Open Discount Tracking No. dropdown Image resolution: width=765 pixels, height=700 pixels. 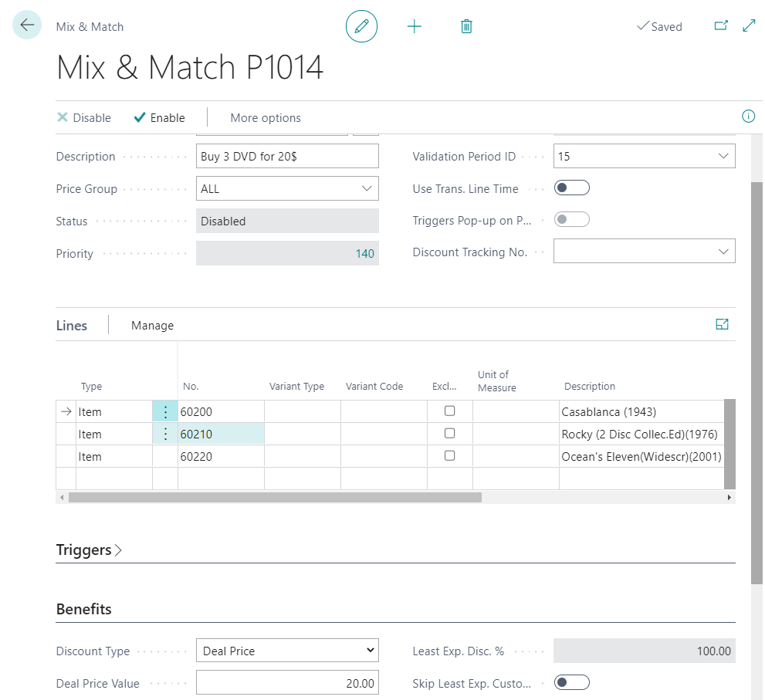723,252
